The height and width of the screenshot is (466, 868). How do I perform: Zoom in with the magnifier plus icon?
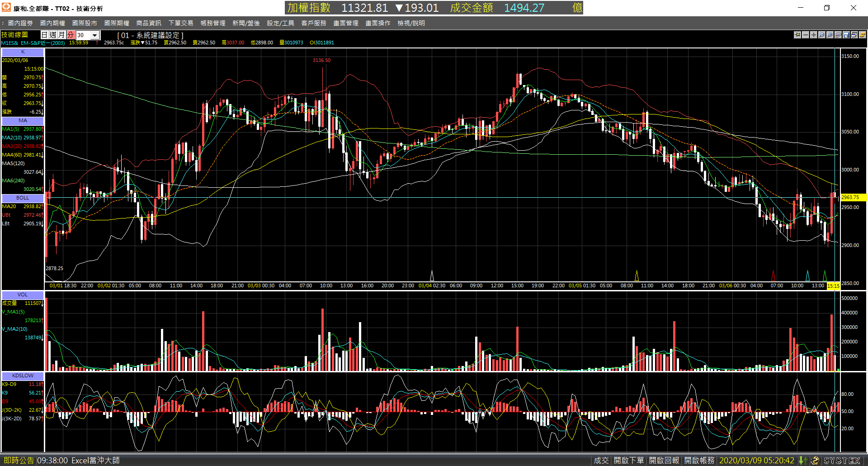(830, 35)
